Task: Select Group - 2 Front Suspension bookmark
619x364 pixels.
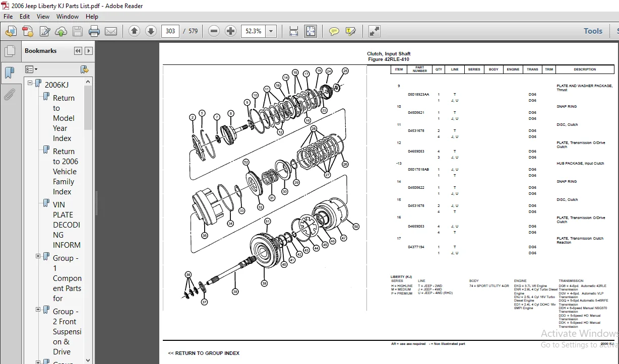Action: [67, 331]
